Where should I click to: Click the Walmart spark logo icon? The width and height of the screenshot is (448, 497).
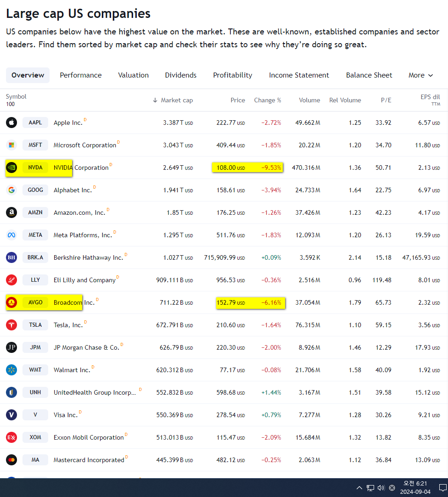click(11, 370)
